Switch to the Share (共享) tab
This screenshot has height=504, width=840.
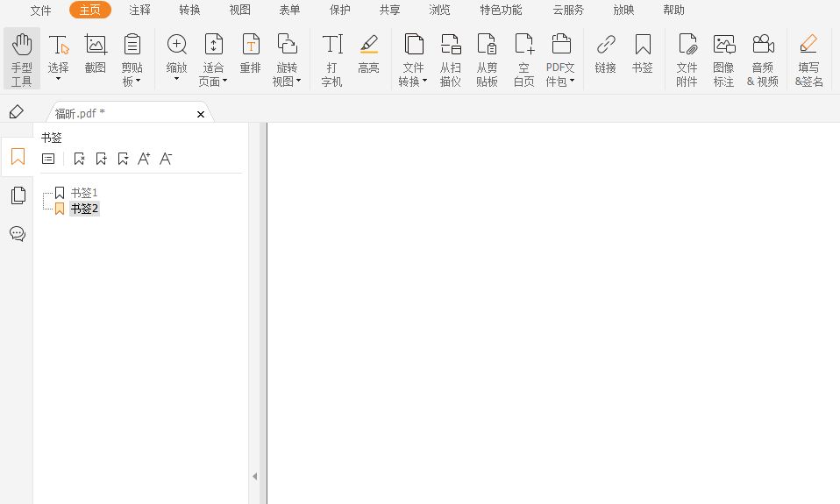point(389,11)
